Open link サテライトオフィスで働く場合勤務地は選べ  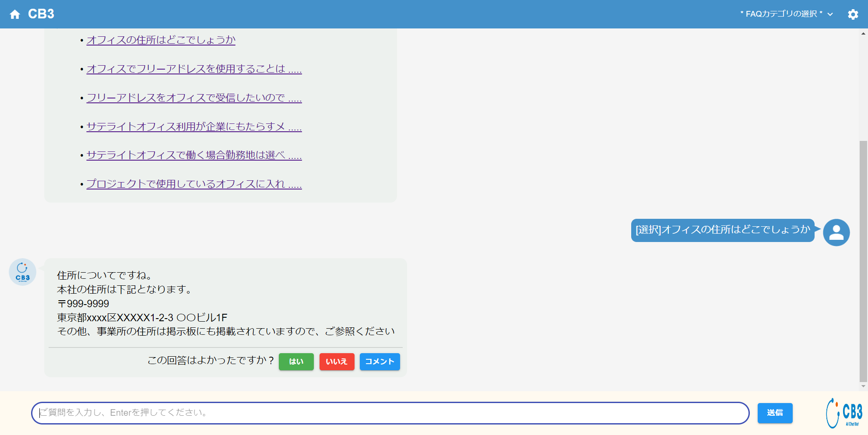coord(194,155)
